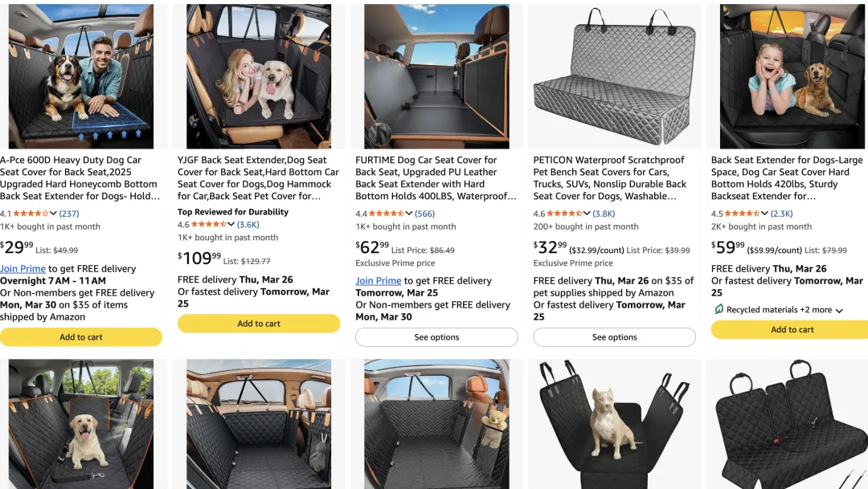This screenshot has height=489, width=868.
Task: Expand the "Recycled materials +2 more" dropdown
Action: (839, 311)
